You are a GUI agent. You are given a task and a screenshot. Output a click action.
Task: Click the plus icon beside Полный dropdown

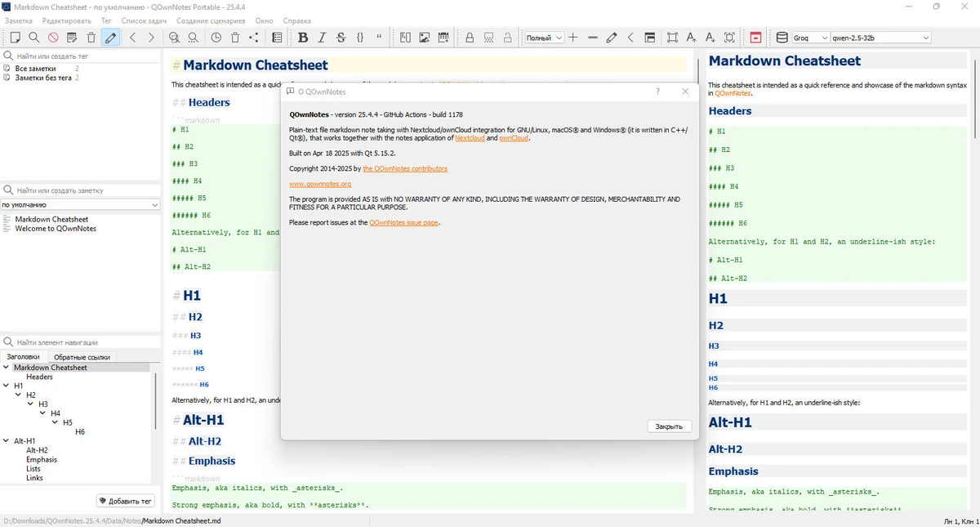pos(573,38)
